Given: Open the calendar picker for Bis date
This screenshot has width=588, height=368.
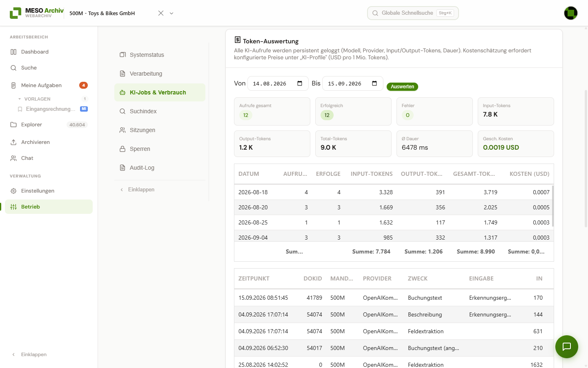Looking at the screenshot, I should click(x=374, y=83).
